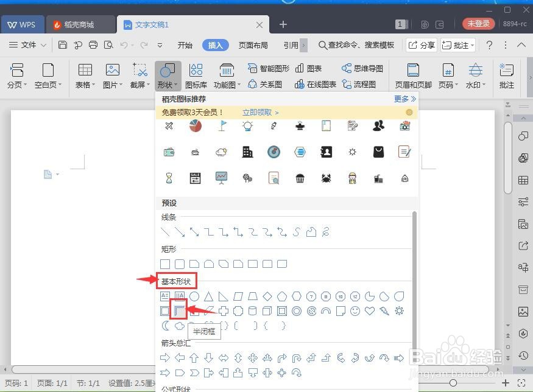Switch to the 插入 ribbon tab
Viewport: 533px width, 392px height.
(x=215, y=45)
